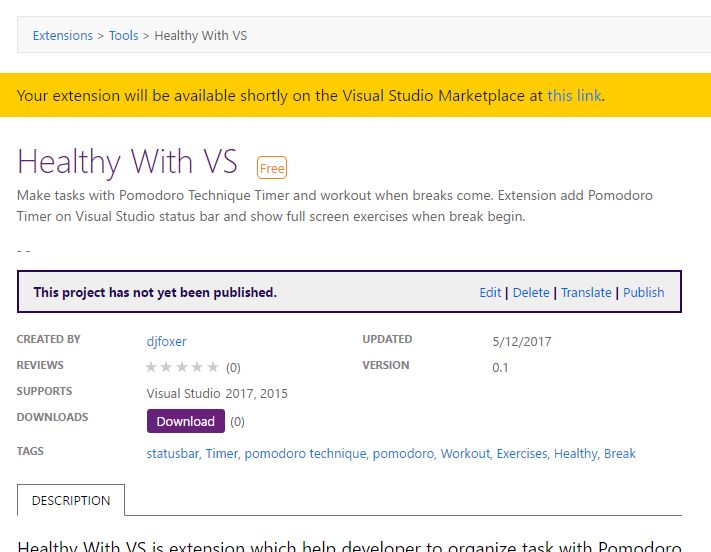Click the purple Download button
The width and height of the screenshot is (711, 552).
(x=186, y=421)
